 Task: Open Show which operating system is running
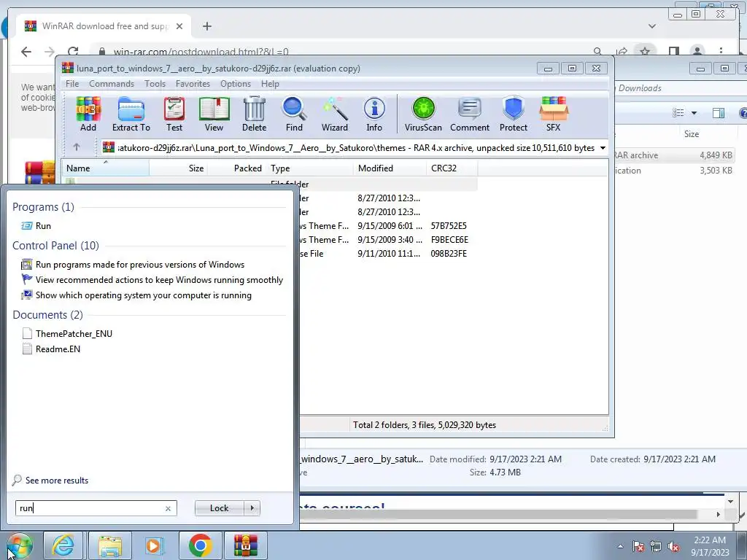coord(136,295)
